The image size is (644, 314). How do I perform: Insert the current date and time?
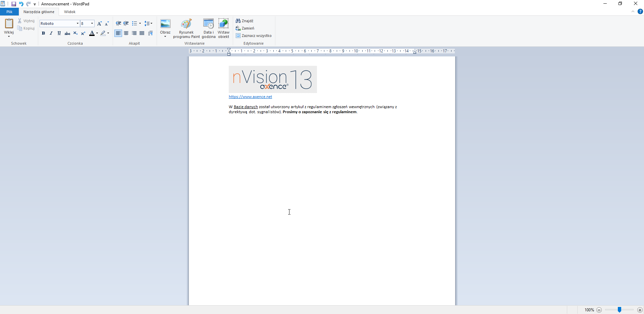[208, 28]
